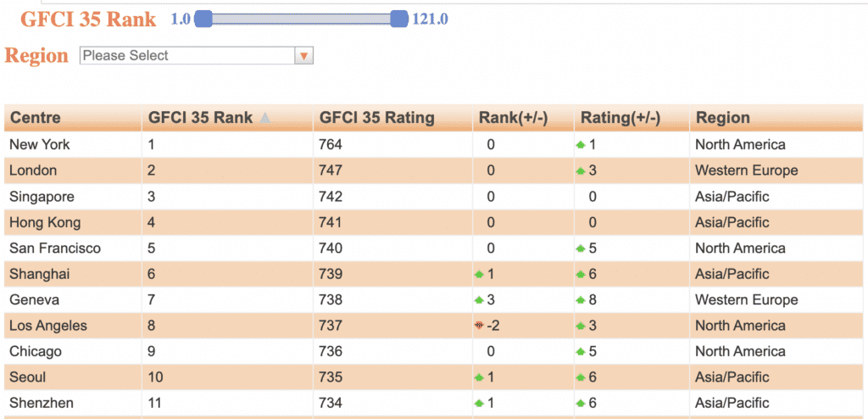Click the rating value 739
868x419 pixels.
(331, 274)
